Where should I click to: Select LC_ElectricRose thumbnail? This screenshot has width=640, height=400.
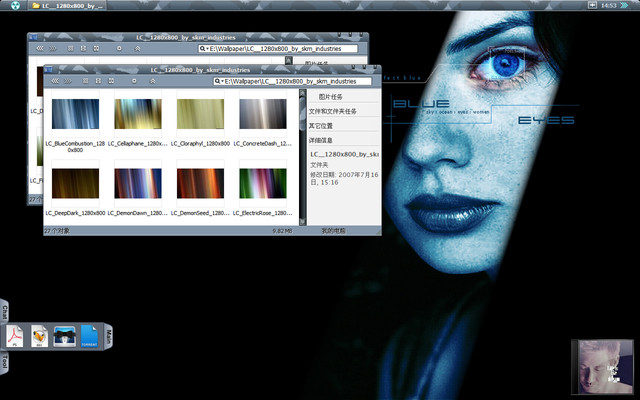coord(263,183)
